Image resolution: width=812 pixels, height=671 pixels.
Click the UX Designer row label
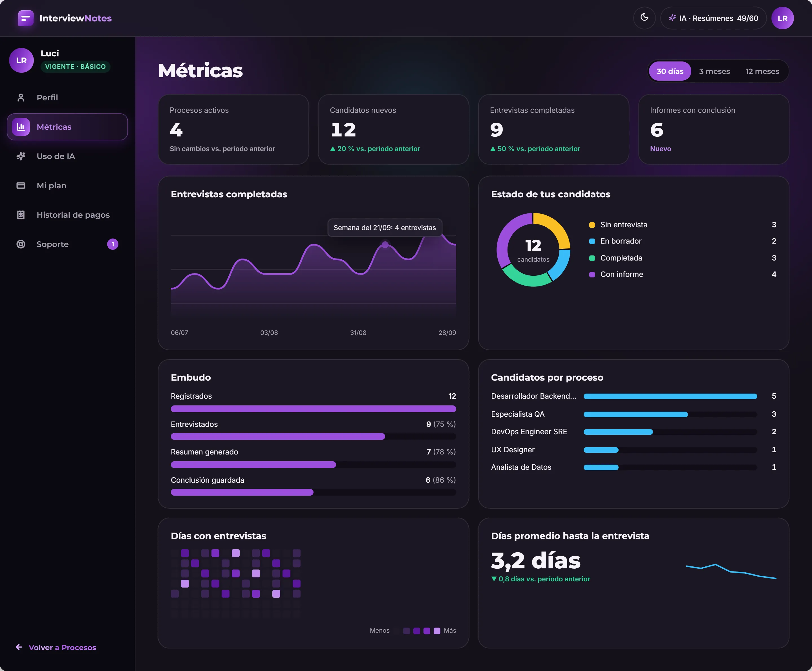coord(513,449)
